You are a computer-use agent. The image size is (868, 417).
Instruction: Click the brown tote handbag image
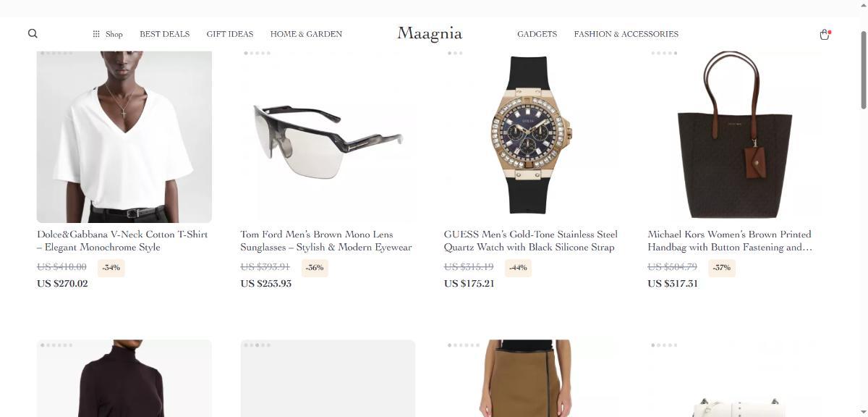pos(735,135)
